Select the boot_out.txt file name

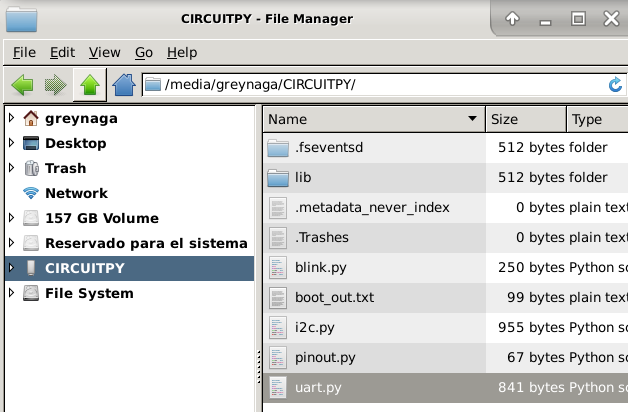334,297
